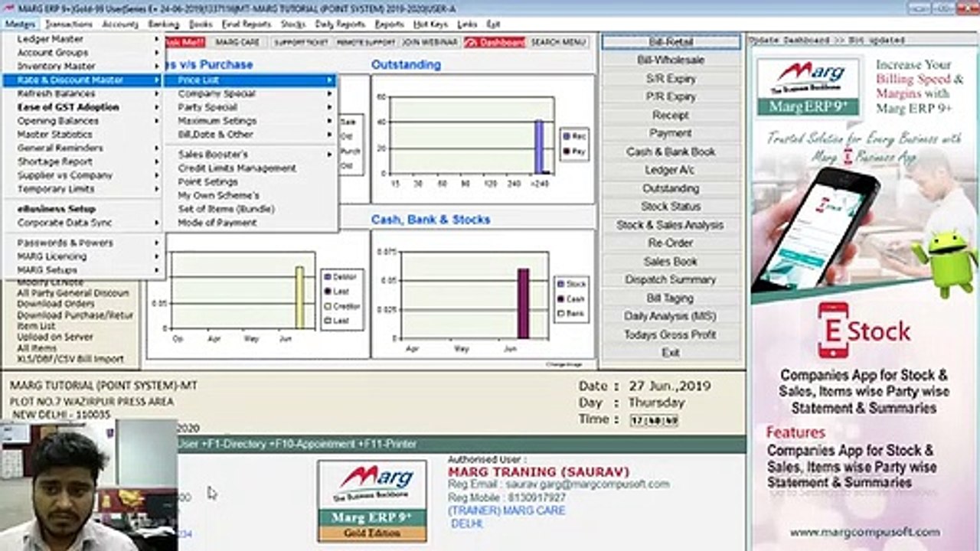
Task: Open the Hot Keys menu
Action: [430, 24]
